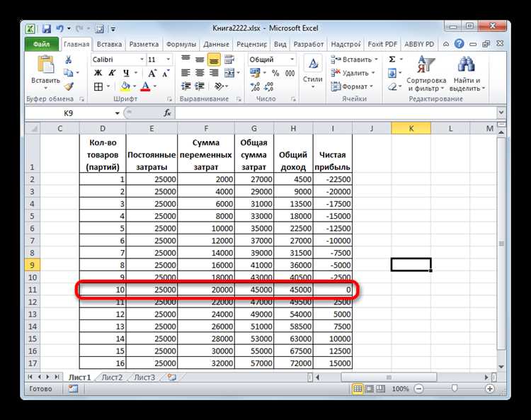Decrease indent
The width and height of the screenshot is (531, 420).
(x=186, y=86)
